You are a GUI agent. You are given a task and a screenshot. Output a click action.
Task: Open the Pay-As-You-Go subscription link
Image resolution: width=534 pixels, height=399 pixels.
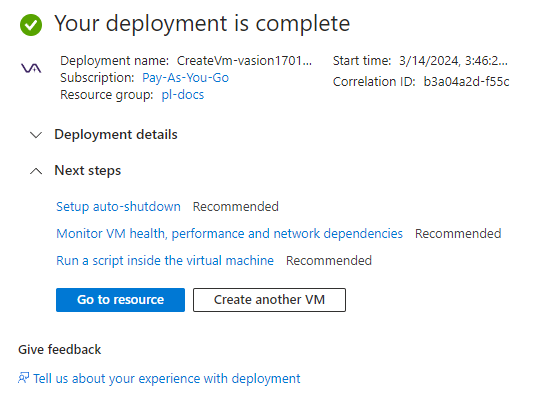[x=185, y=78]
